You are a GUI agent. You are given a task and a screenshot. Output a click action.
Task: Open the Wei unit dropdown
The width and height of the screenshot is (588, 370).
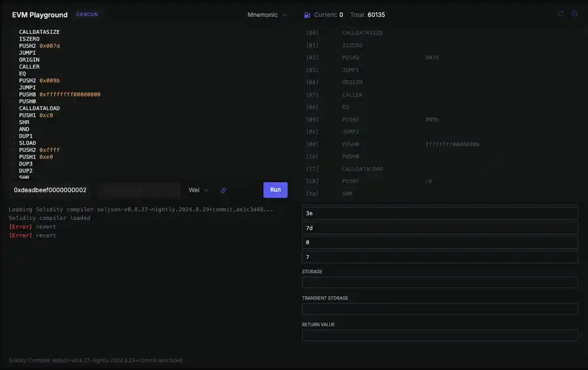pyautogui.click(x=199, y=191)
